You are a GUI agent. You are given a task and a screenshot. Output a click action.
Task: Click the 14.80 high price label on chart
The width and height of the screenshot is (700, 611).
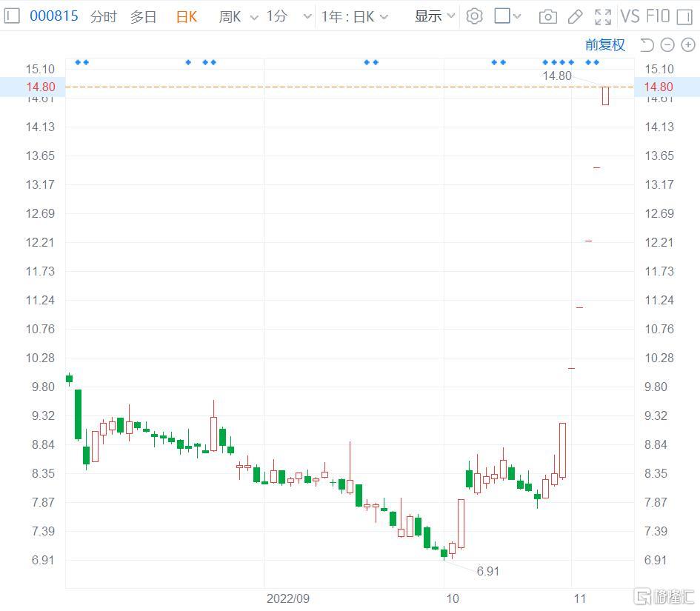click(x=557, y=76)
